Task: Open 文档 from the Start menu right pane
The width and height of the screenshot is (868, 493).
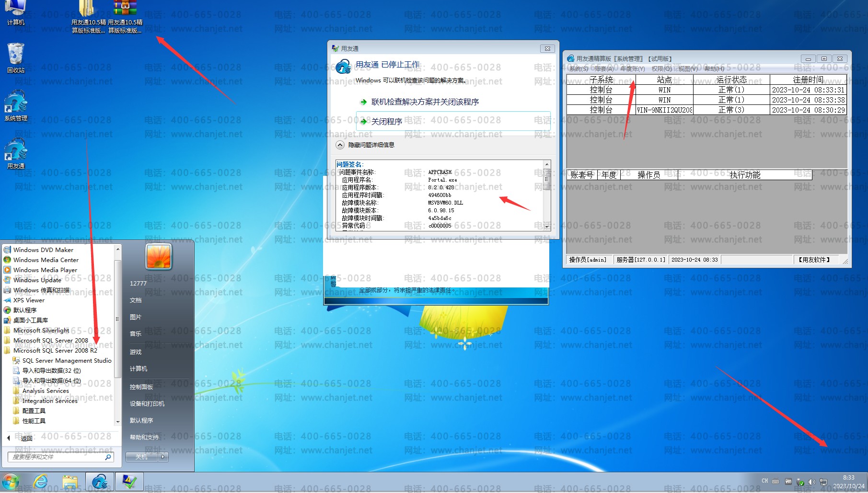Action: point(136,300)
